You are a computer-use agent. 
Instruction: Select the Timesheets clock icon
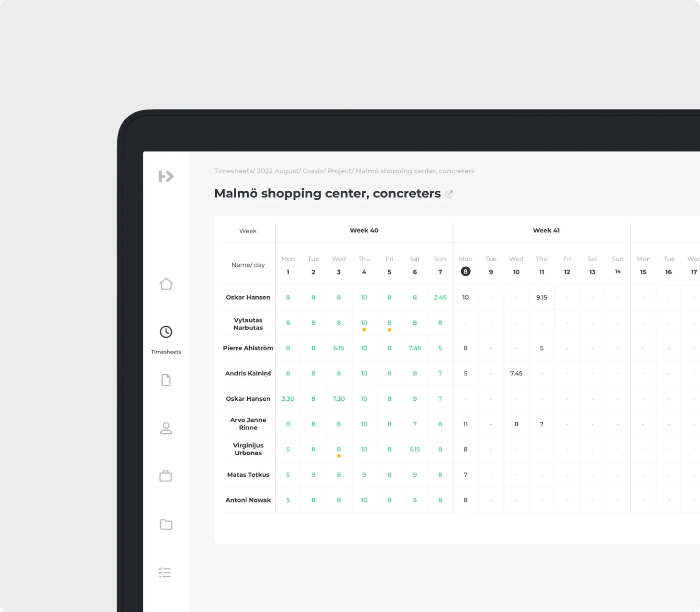(x=166, y=331)
